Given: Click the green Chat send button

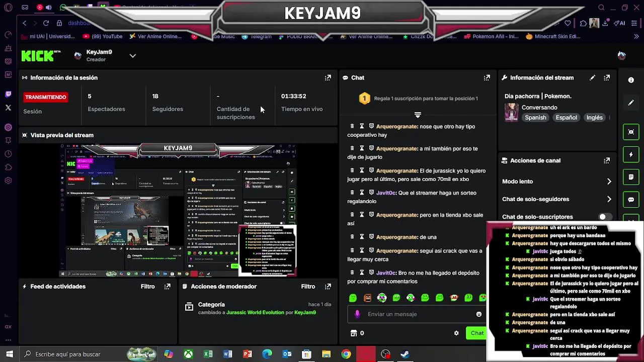Looking at the screenshot, I should click(x=476, y=333).
